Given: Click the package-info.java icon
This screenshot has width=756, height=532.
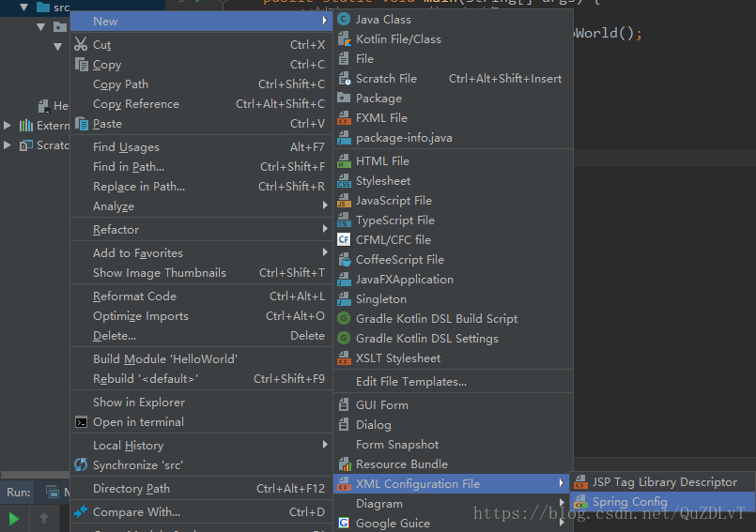Looking at the screenshot, I should tap(344, 138).
